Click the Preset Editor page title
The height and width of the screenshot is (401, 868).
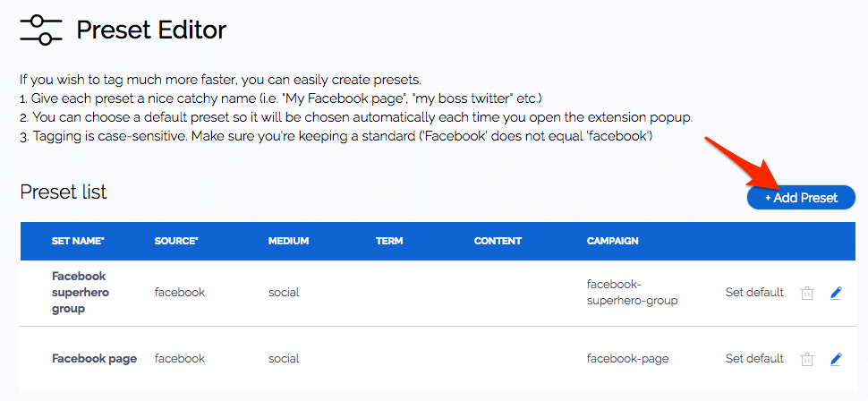coord(151,30)
